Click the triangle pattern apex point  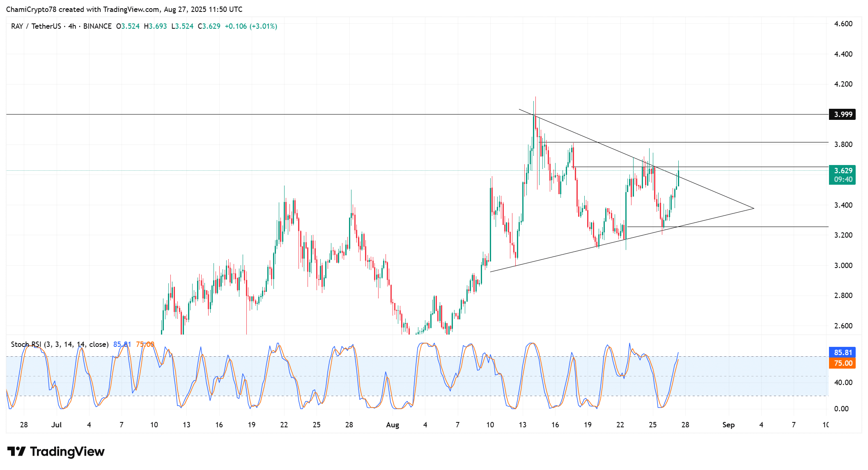pos(754,209)
